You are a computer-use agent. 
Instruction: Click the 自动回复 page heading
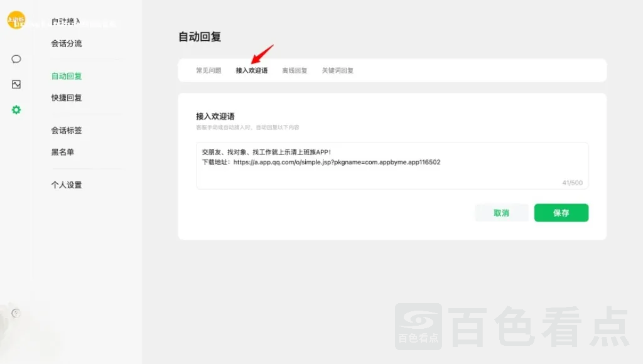point(200,37)
